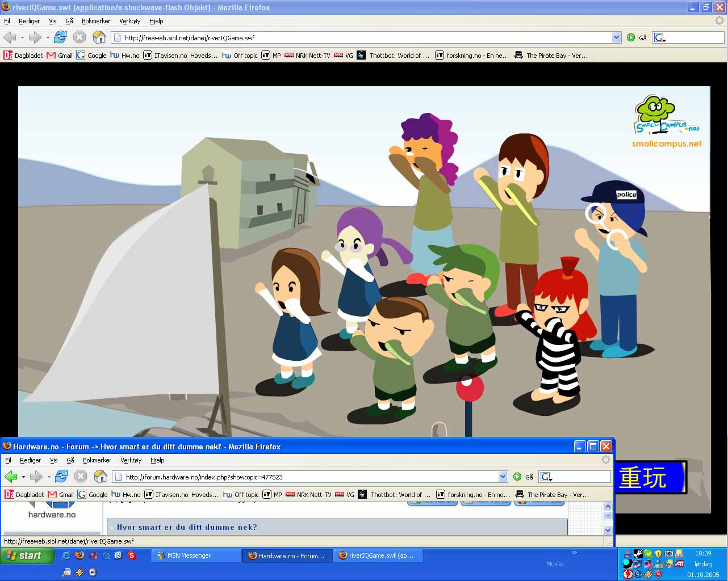Open Rediger menu in riverIQGame window
The image size is (728, 581).
coord(29,21)
